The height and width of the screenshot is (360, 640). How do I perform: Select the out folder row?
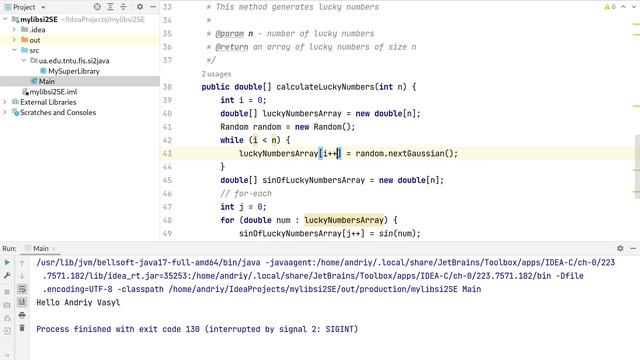80,40
